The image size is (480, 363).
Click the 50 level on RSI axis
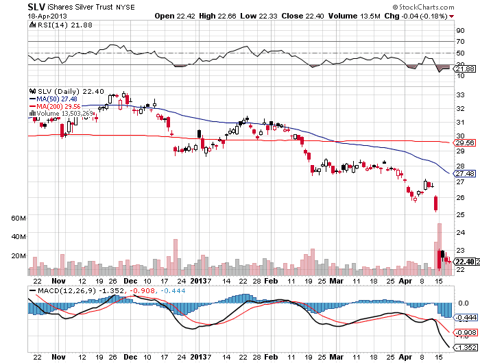click(x=460, y=53)
